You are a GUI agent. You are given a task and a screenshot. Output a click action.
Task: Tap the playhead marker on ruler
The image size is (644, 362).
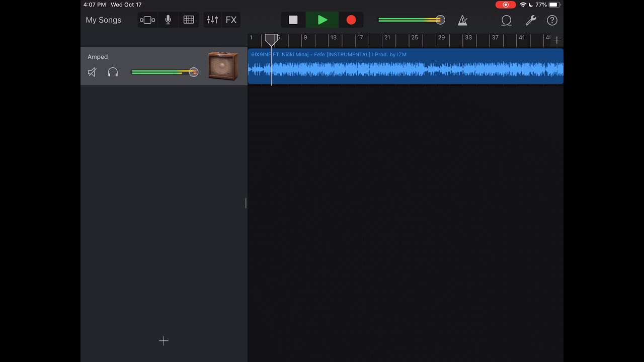[271, 39]
